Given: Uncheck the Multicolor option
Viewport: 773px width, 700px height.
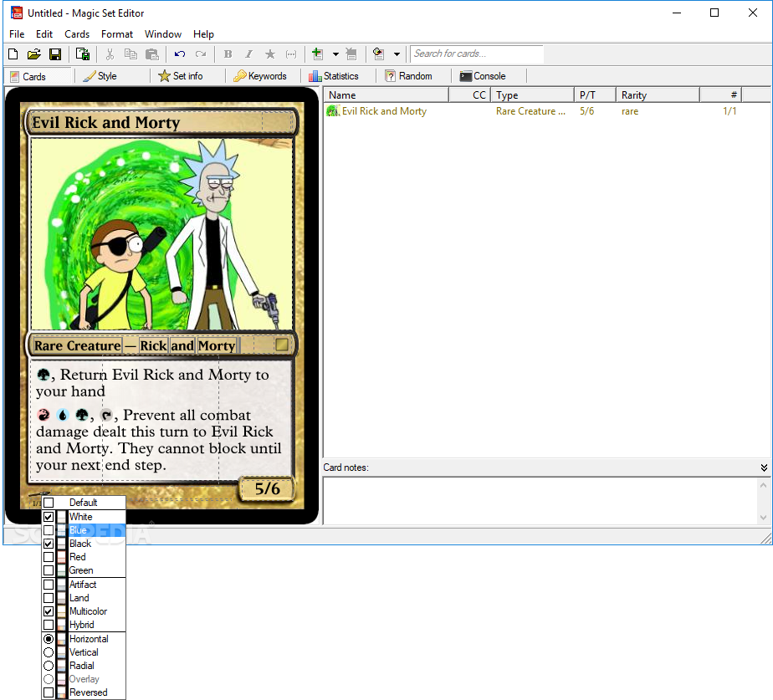Looking at the screenshot, I should point(49,611).
